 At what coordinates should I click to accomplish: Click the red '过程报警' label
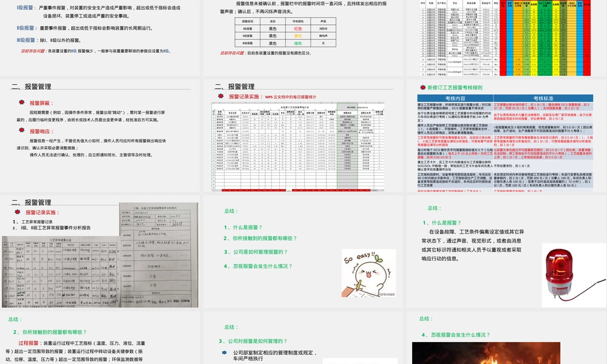29,343
